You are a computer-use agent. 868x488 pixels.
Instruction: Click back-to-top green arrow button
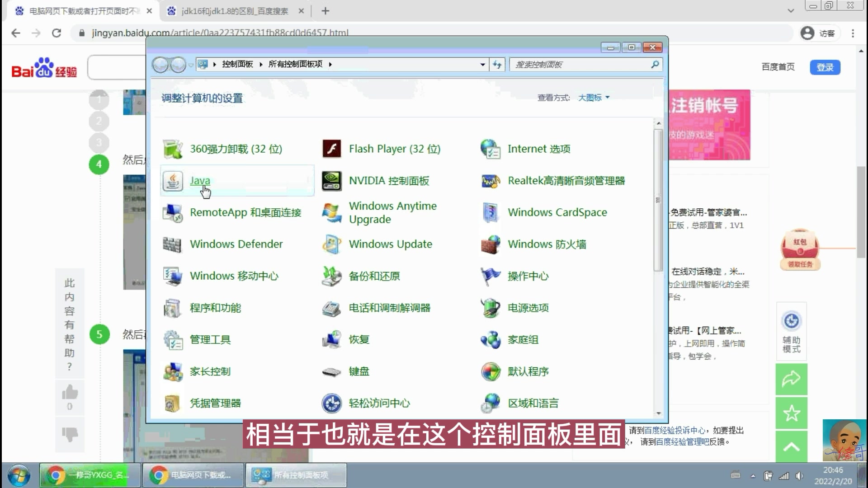tap(792, 446)
